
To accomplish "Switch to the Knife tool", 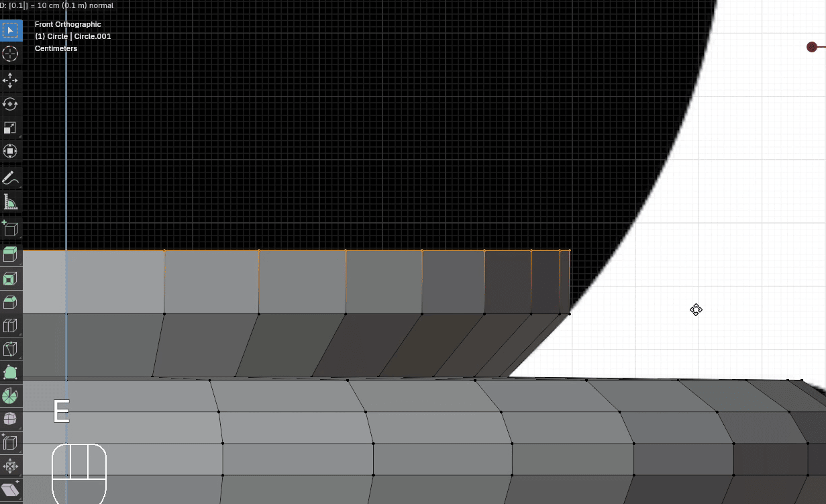I will tap(10, 349).
